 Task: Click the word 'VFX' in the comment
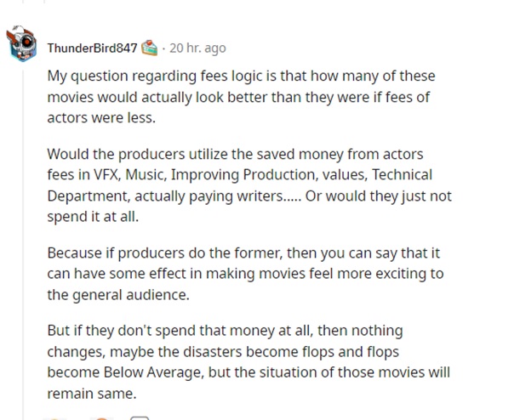point(118,174)
